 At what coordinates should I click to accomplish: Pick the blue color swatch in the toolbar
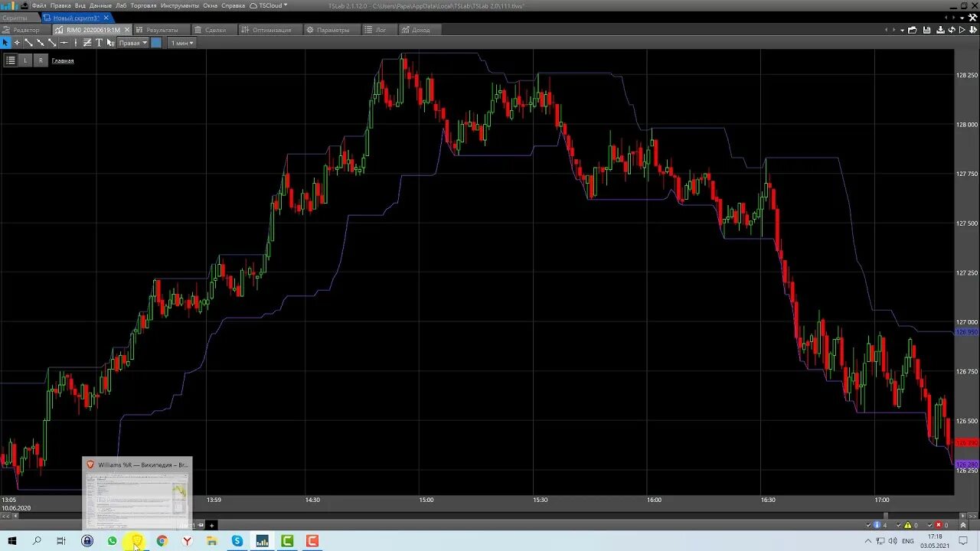click(155, 43)
